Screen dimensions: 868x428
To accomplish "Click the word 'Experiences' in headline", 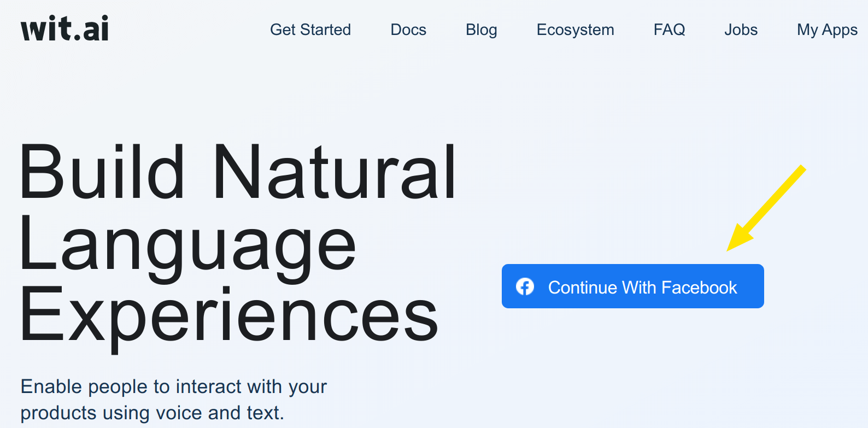I will point(229,317).
